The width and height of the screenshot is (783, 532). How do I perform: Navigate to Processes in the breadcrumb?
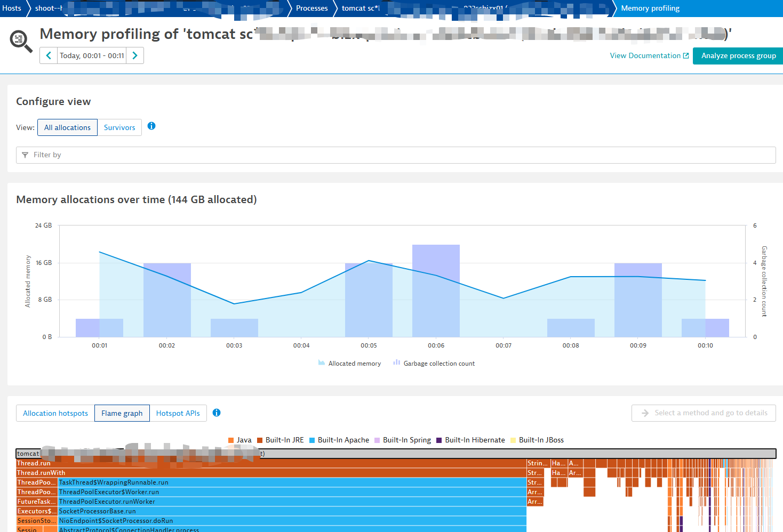tap(311, 8)
